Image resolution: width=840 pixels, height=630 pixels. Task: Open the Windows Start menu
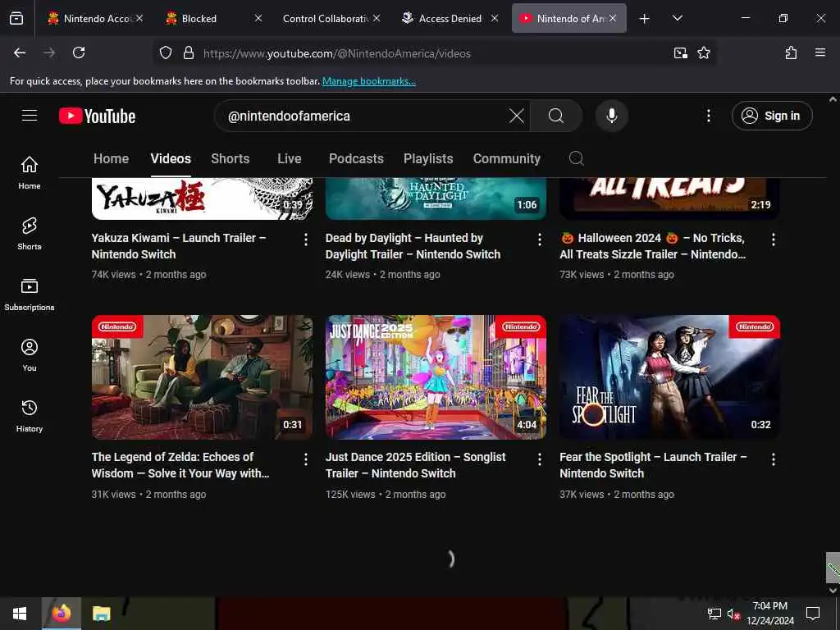coord(20,614)
